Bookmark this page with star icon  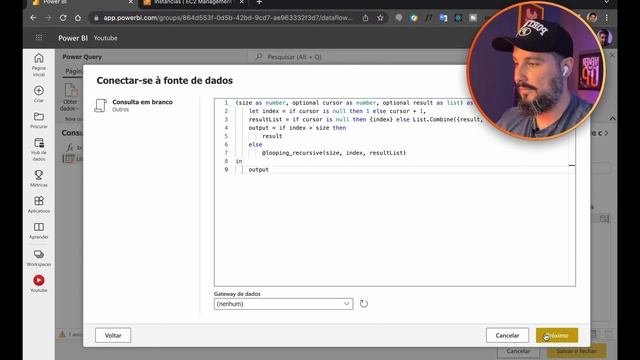(380, 18)
